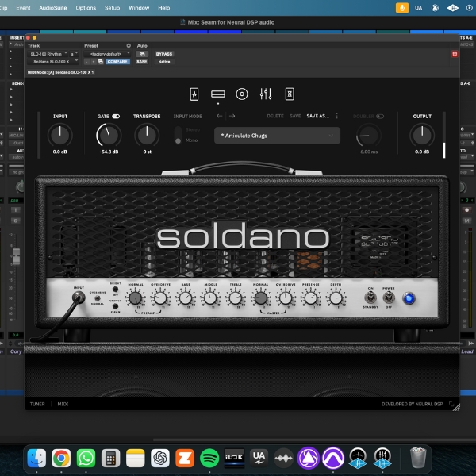Viewport: 476px width, 476px height.
Task: Click SAVE AS... in the preset bar
Action: (318, 116)
